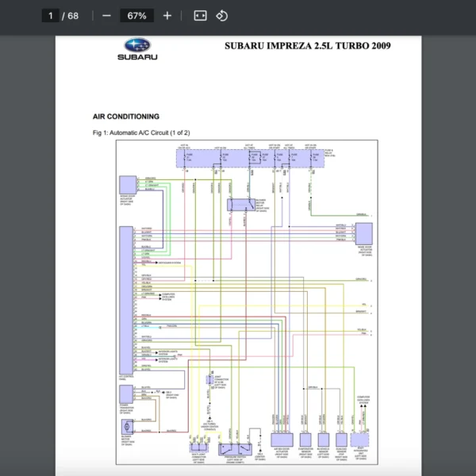
Task: Click the blower motor relay symbol
Action: click(237, 205)
